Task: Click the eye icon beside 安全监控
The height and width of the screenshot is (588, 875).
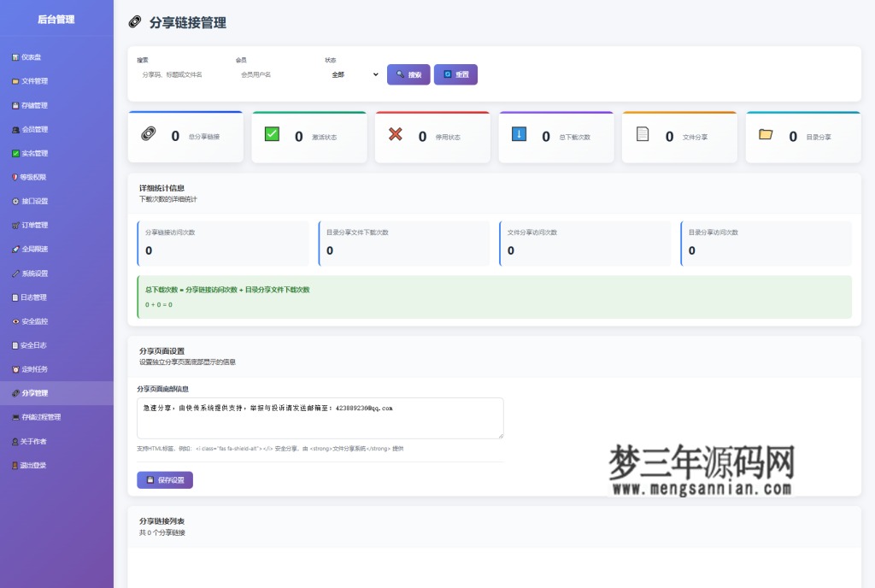Action: click(x=15, y=321)
